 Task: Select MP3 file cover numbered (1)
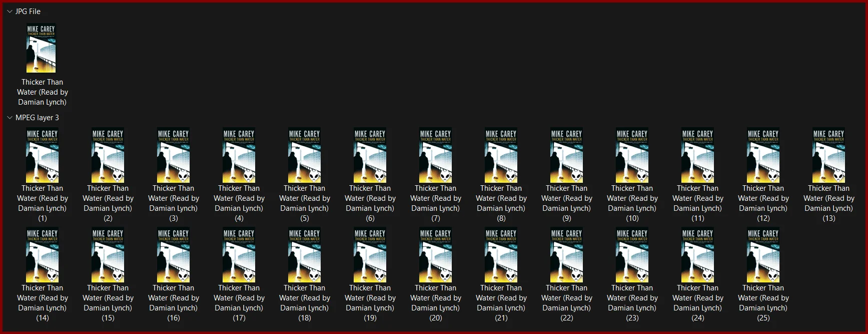pos(43,155)
